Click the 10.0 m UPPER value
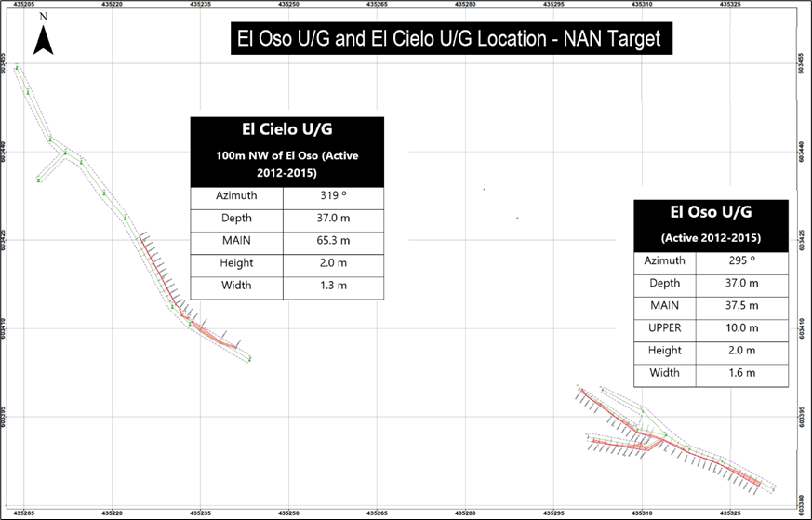Image resolution: width=812 pixels, height=520 pixels. point(739,328)
